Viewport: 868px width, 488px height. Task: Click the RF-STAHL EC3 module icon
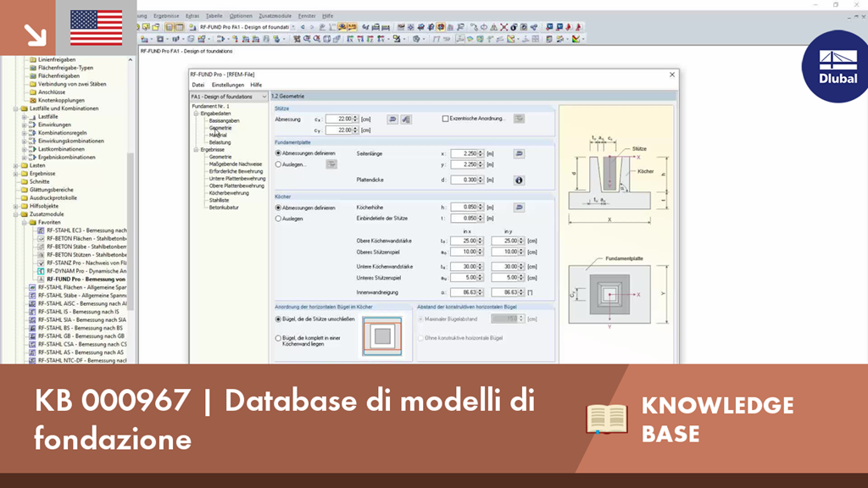41,230
